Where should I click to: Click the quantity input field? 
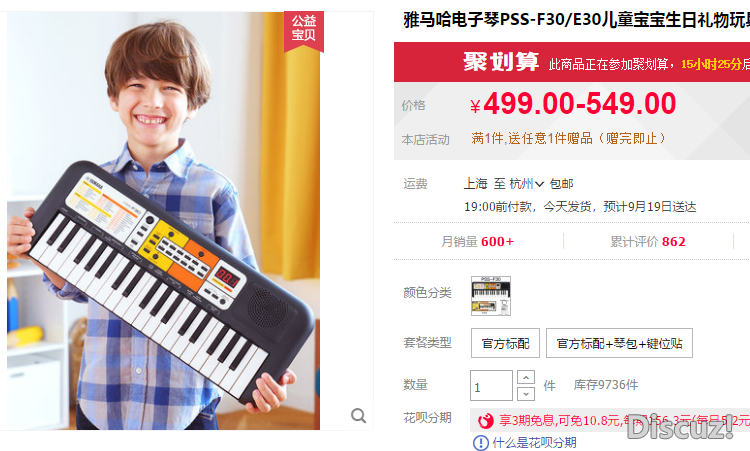(x=491, y=385)
